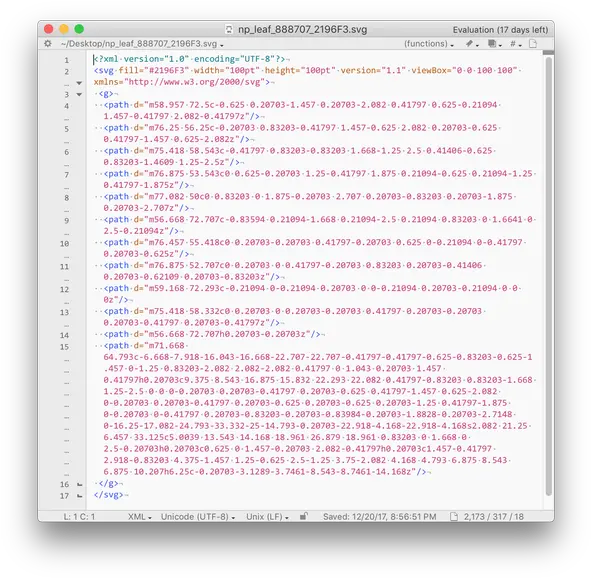Click line number 1 in the gutter
This screenshot has width=591, height=578.
coord(67,60)
